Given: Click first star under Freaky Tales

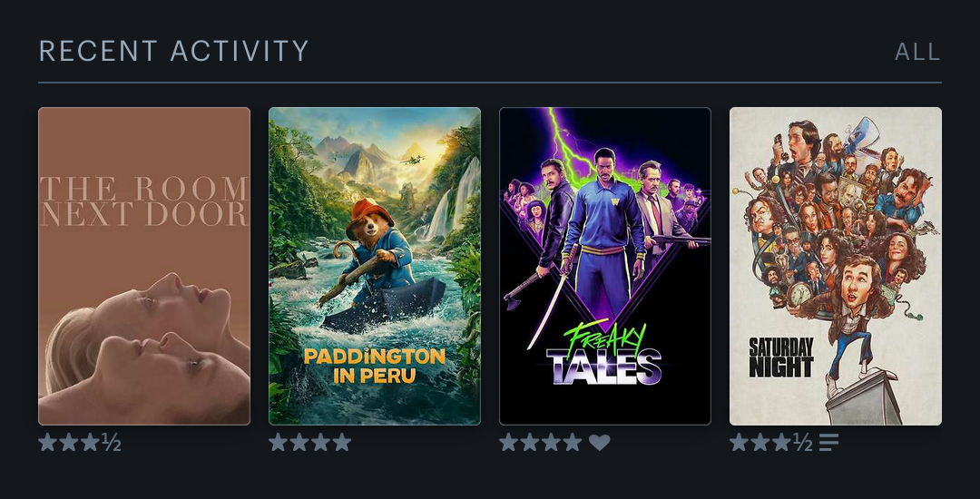Looking at the screenshot, I should click(509, 443).
